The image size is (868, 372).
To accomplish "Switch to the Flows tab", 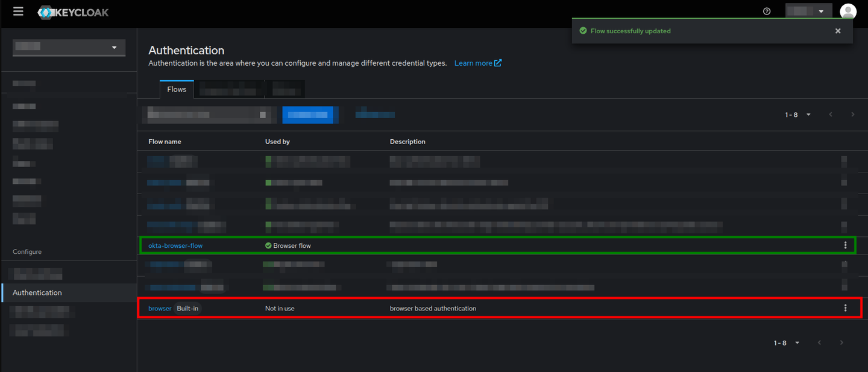I will 176,89.
